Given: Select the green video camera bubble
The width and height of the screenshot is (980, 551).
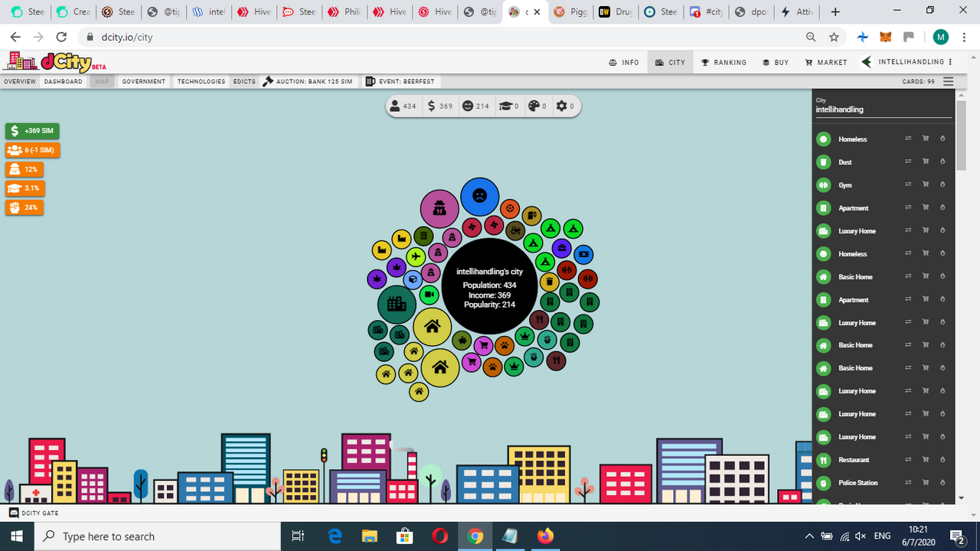Looking at the screenshot, I should pos(429,294).
